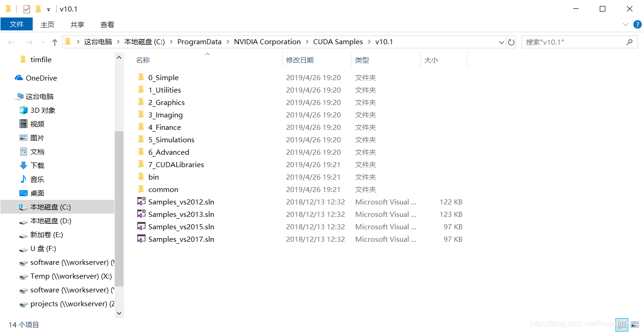Select the 0_Simple folder icon
The height and width of the screenshot is (332, 644).
coord(141,77)
